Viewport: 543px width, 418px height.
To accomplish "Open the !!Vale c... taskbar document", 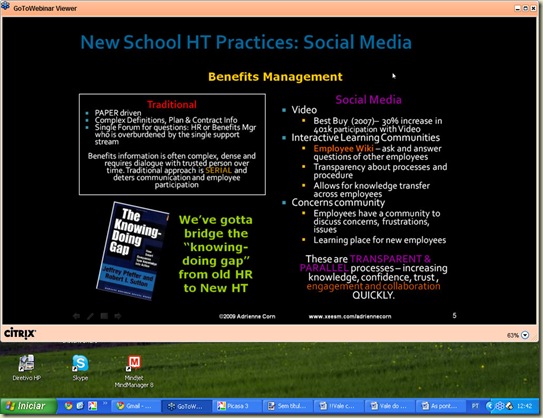I will coord(338,406).
